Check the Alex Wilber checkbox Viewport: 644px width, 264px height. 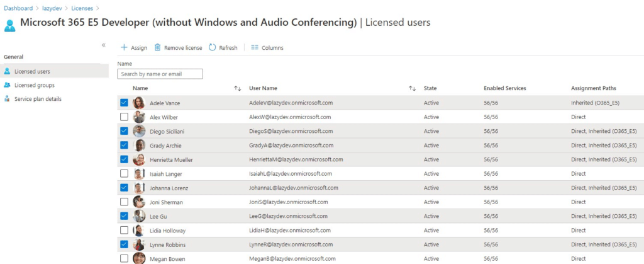124,117
